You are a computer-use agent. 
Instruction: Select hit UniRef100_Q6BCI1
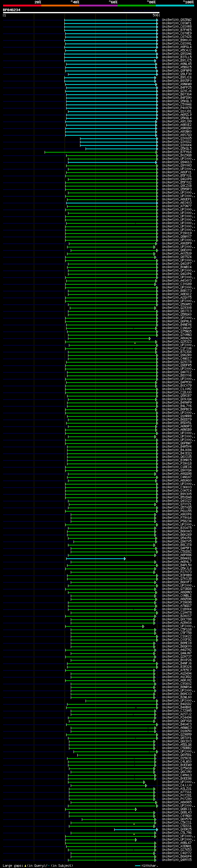pyautogui.click(x=177, y=809)
